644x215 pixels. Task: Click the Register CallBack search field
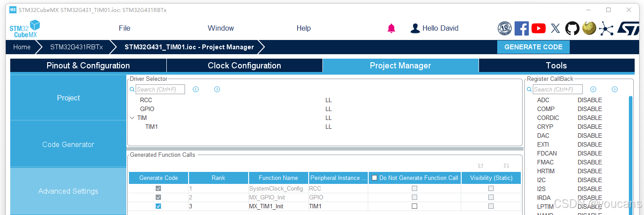[x=557, y=89]
